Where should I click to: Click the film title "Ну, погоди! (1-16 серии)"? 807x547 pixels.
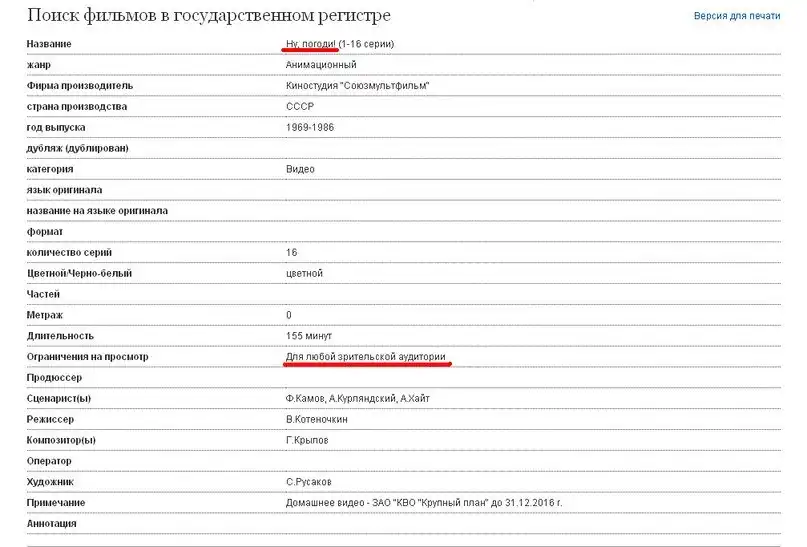pos(340,44)
